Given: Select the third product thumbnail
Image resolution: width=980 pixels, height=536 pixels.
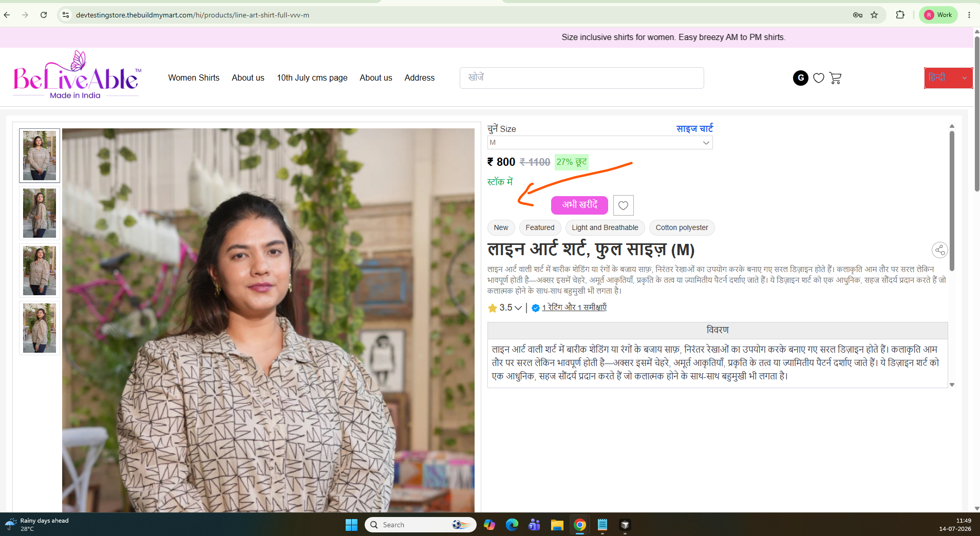Looking at the screenshot, I should [x=40, y=271].
